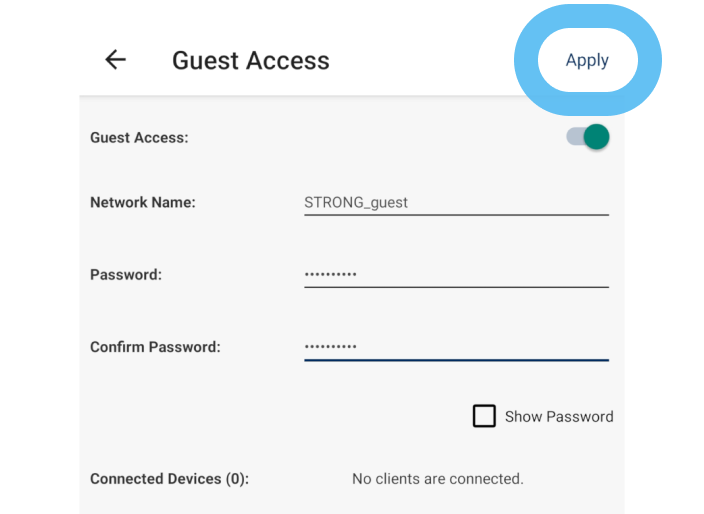
Task: Tap the green knob of Guest Access switch
Action: point(597,137)
